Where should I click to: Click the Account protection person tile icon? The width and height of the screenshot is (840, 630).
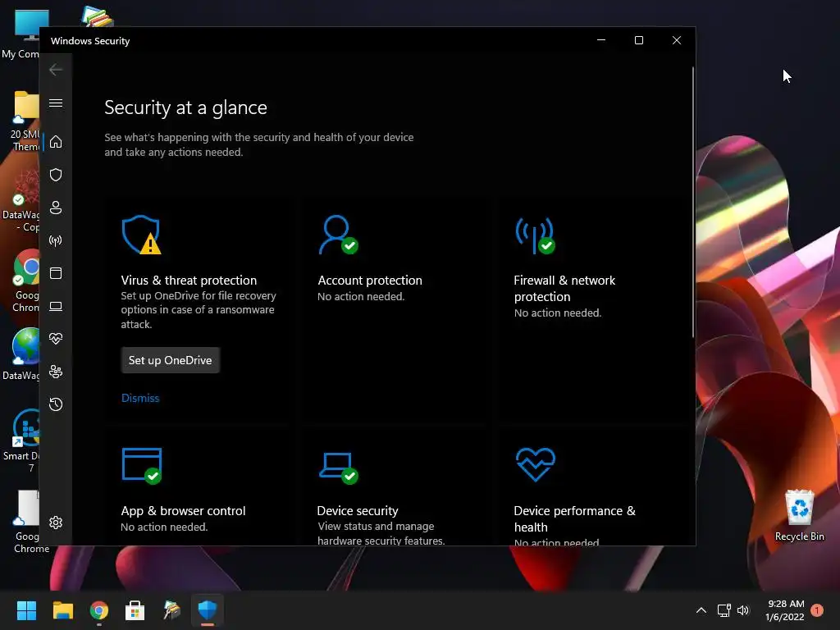[x=338, y=235]
